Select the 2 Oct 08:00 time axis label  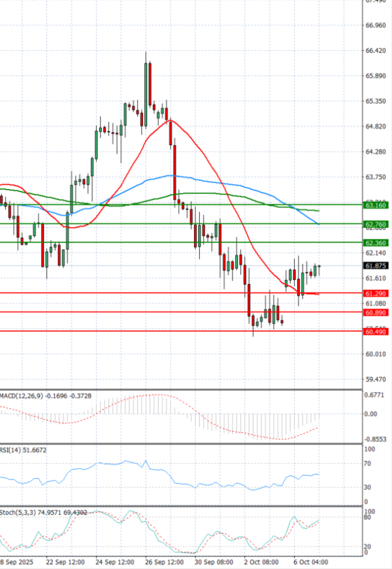tap(263, 562)
